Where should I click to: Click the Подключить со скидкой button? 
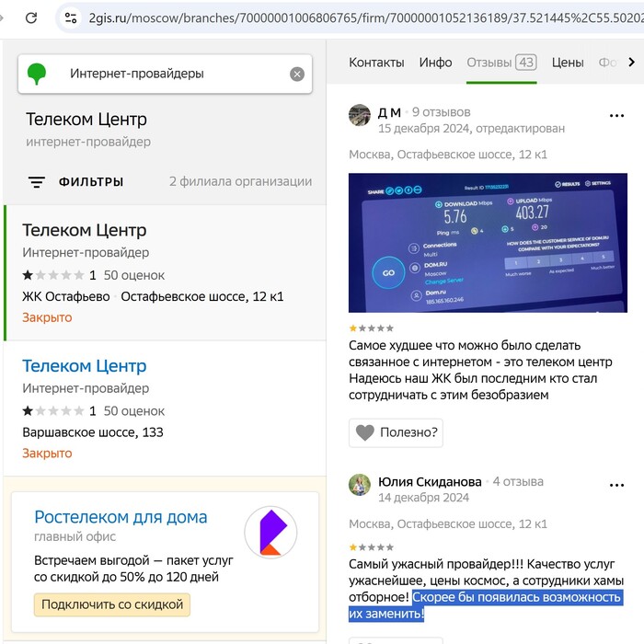click(111, 604)
